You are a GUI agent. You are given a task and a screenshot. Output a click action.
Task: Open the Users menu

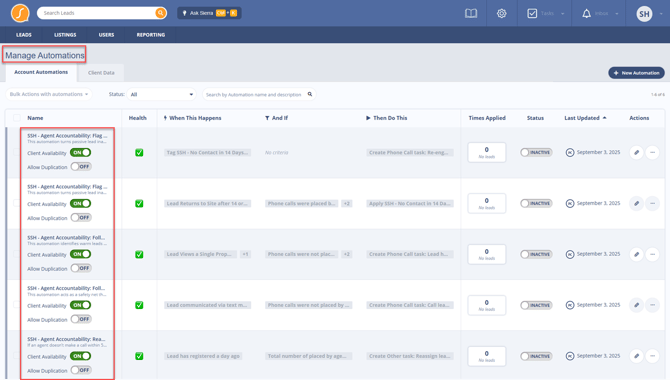(106, 35)
